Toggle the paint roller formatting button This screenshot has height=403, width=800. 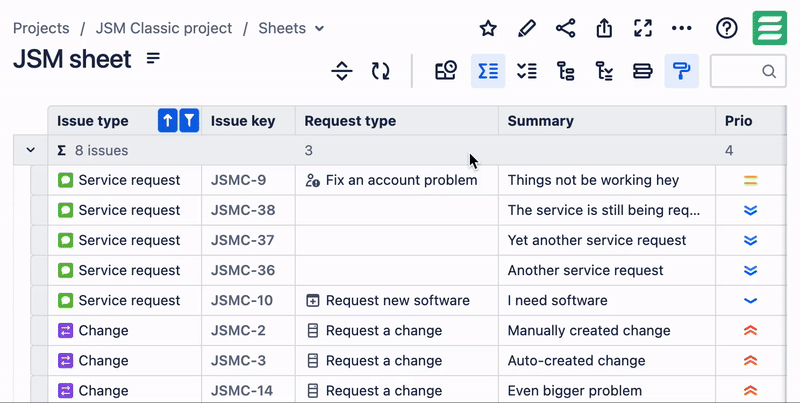tap(682, 71)
